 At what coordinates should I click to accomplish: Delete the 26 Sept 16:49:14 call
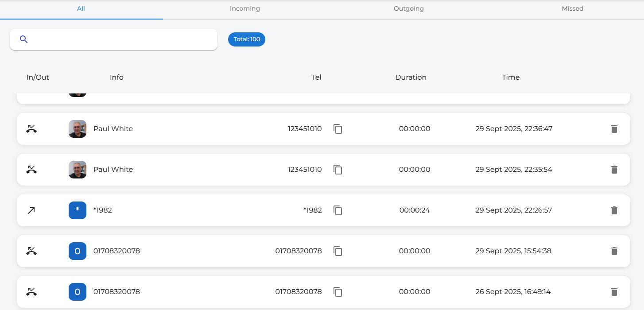click(x=614, y=292)
